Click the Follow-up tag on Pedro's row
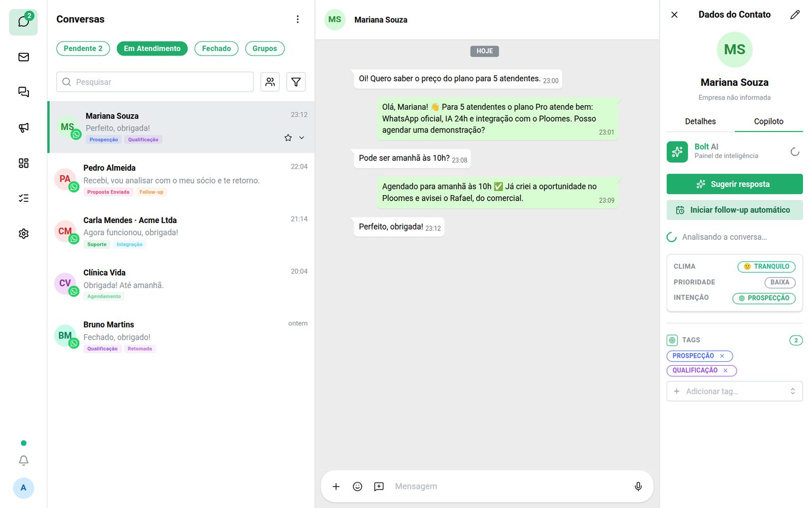This screenshot has height=508, width=812. [151, 192]
